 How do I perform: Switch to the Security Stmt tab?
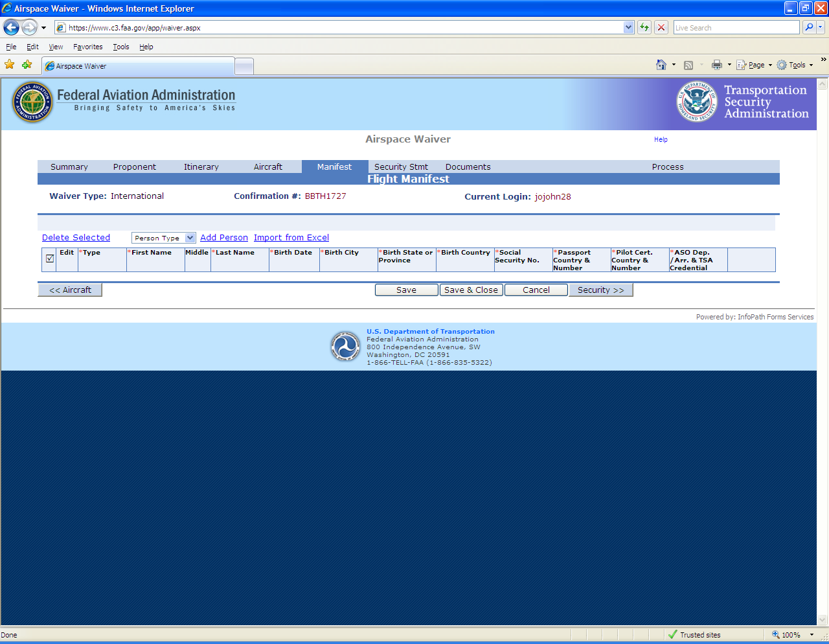tap(401, 167)
